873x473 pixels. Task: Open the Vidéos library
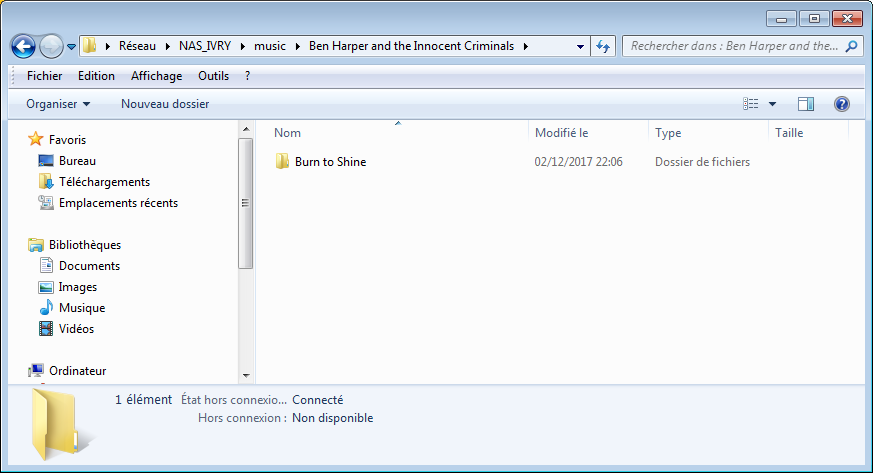tap(76, 329)
